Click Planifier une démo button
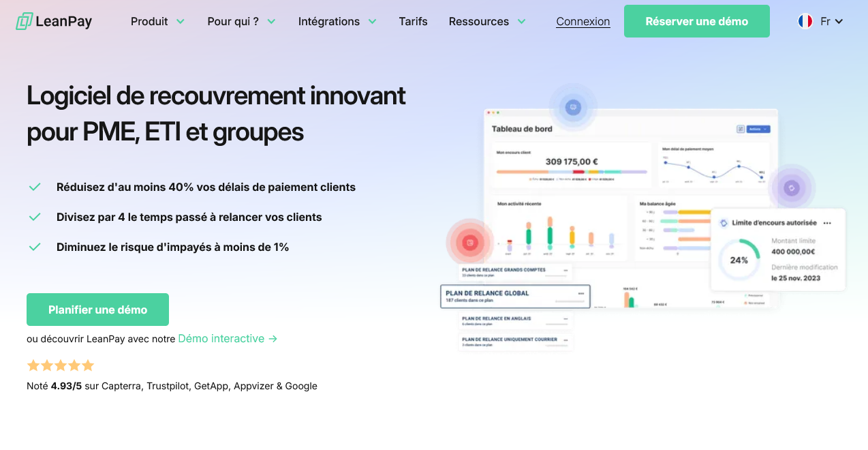The height and width of the screenshot is (450, 868). coord(97,310)
